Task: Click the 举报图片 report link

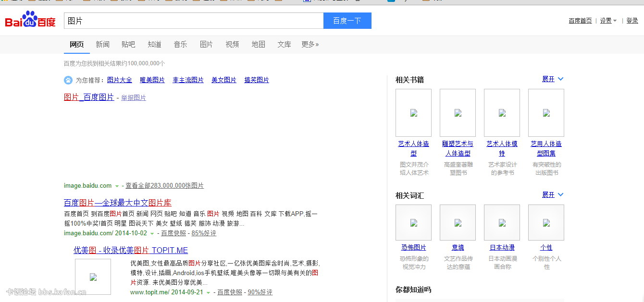Action: (x=134, y=98)
